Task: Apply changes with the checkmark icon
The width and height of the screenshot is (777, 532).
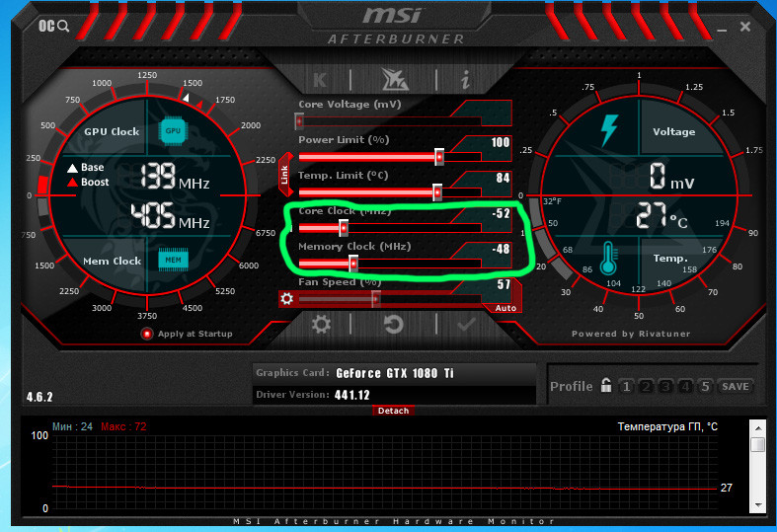Action: pyautogui.click(x=466, y=325)
